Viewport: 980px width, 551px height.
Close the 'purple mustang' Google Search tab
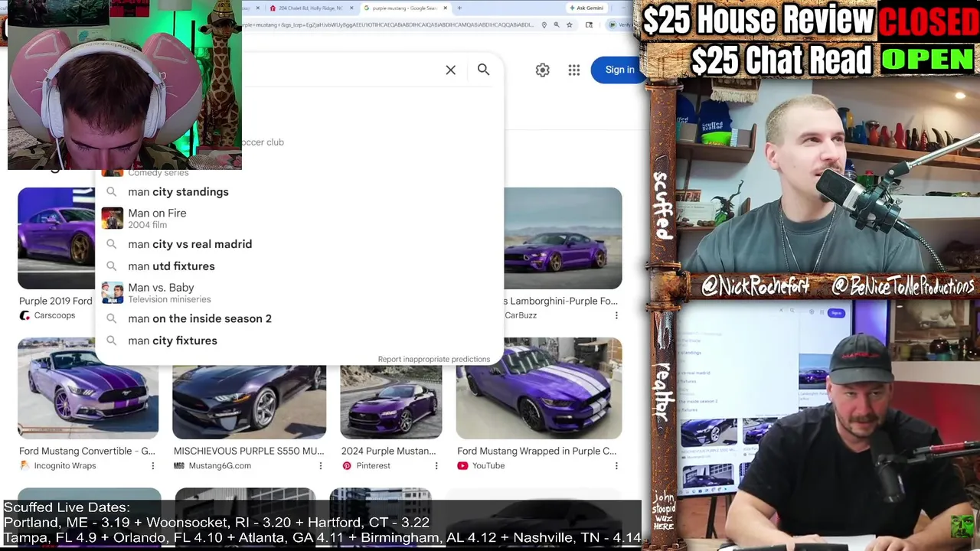tap(445, 8)
